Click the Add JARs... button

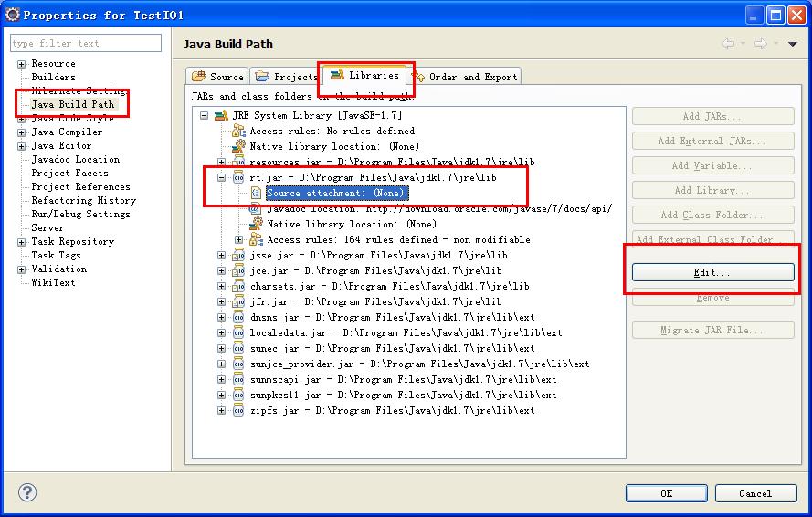click(712, 116)
